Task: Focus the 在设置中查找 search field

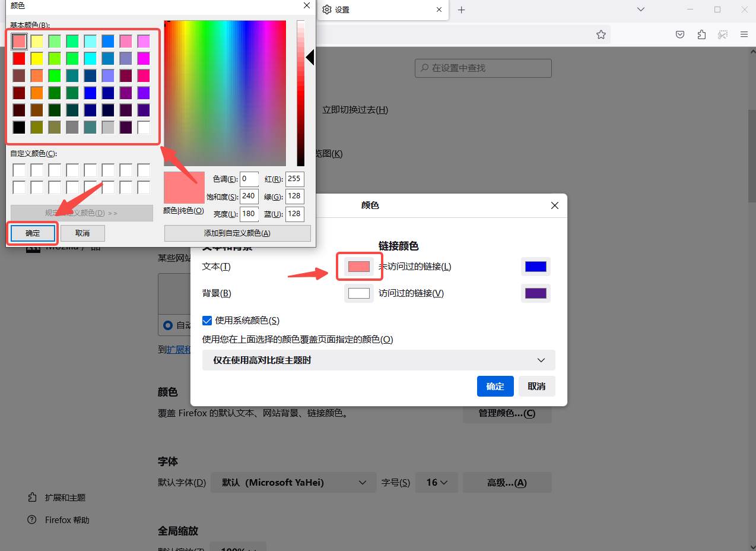Action: [483, 68]
